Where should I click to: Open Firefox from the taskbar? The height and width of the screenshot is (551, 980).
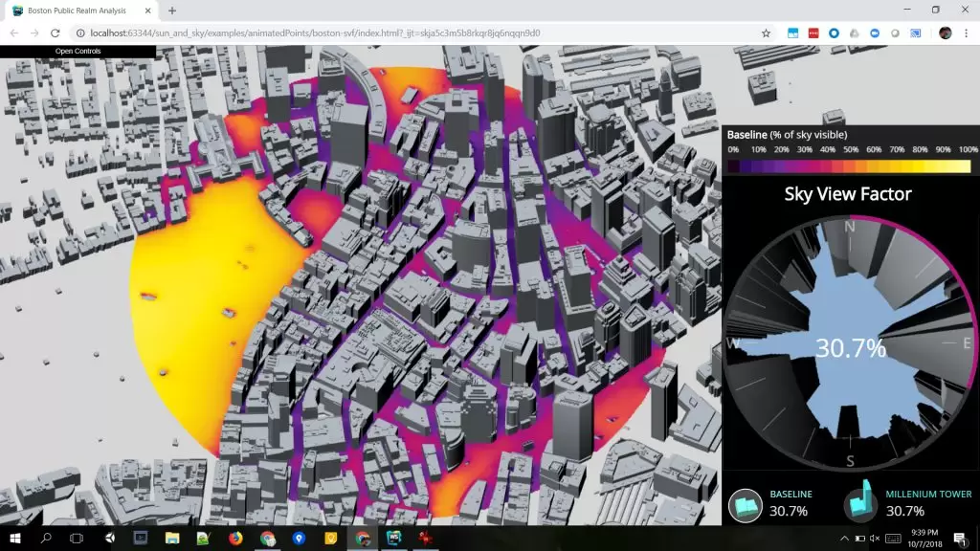(x=235, y=539)
